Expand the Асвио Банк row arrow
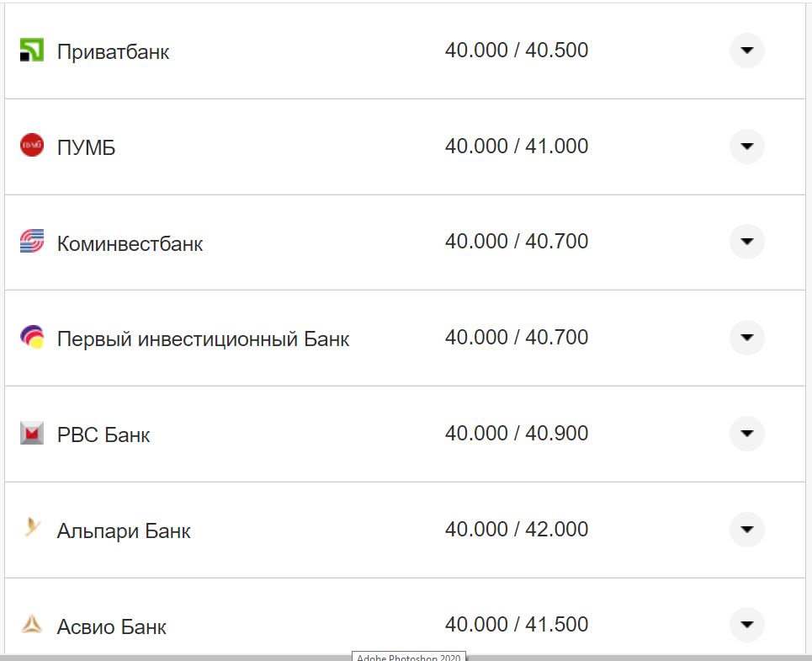 tap(746, 625)
